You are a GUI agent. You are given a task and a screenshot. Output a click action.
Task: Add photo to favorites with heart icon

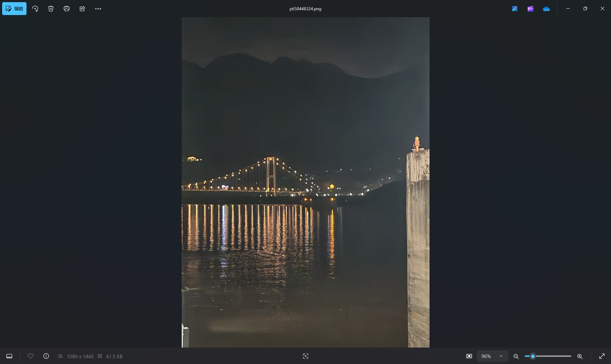point(30,356)
